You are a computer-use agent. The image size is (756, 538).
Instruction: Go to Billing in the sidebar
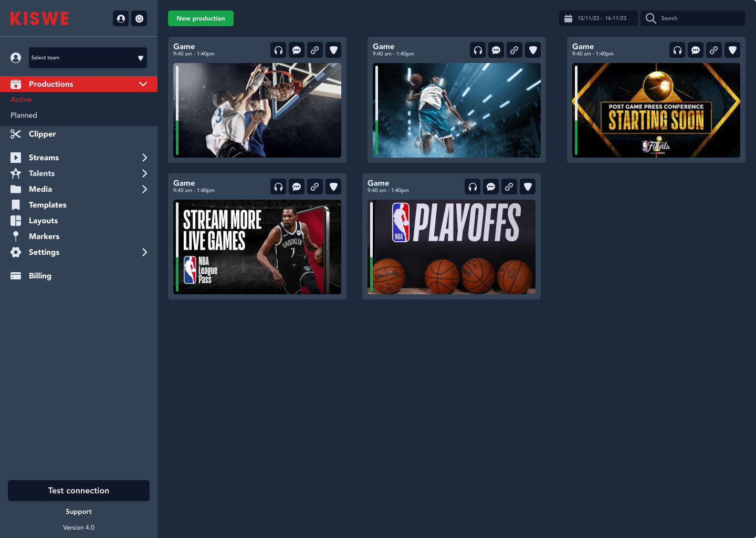(x=40, y=276)
